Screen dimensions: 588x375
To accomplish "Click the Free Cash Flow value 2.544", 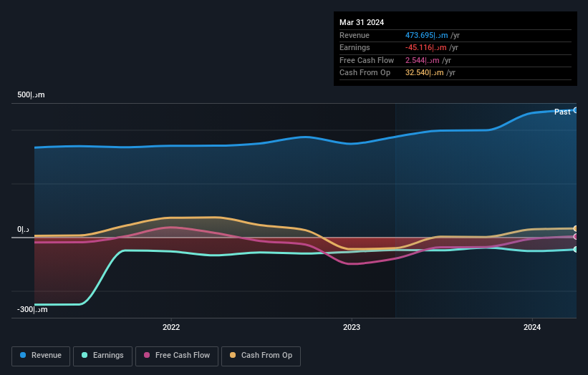I will (x=423, y=60).
